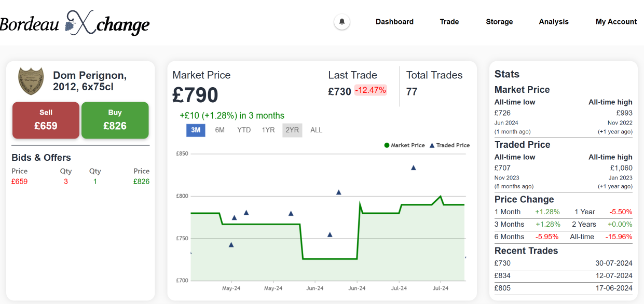Click the £790 market price value
The height and width of the screenshot is (304, 644).
196,95
